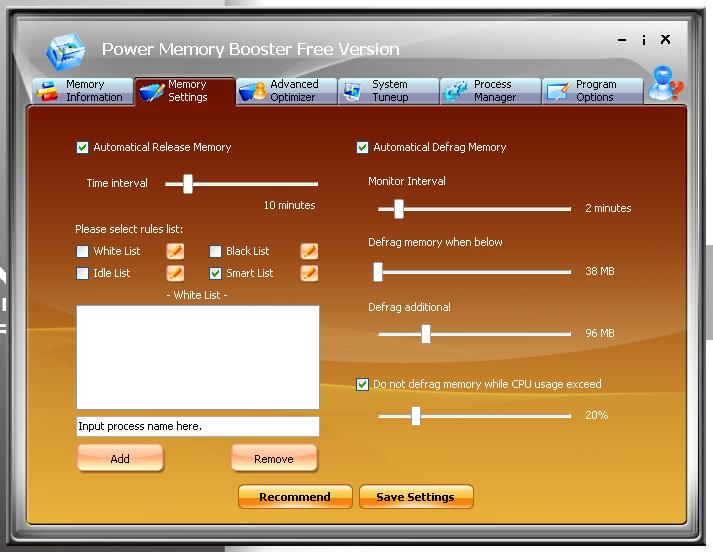The width and height of the screenshot is (713, 552).
Task: Click the Recommend button
Action: (295, 497)
